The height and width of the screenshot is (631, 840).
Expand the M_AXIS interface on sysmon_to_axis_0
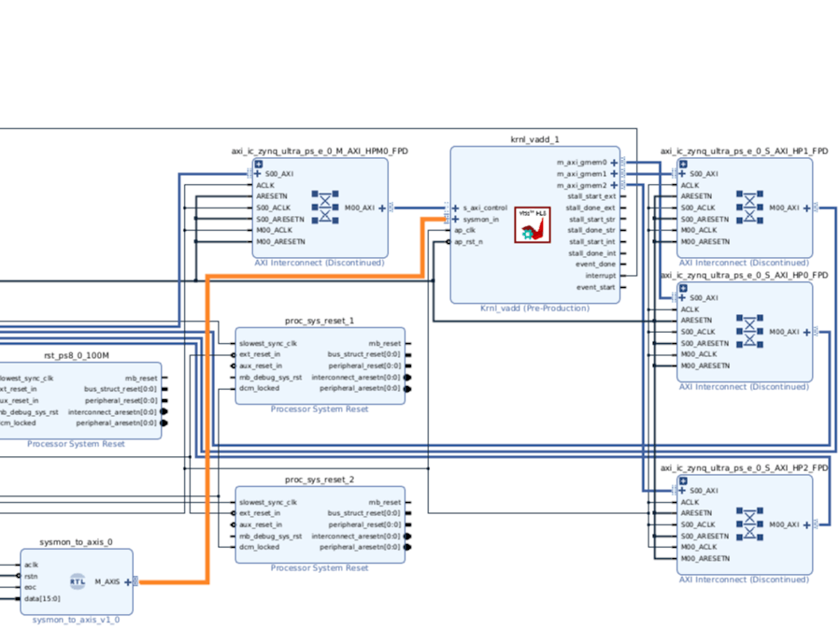point(127,582)
